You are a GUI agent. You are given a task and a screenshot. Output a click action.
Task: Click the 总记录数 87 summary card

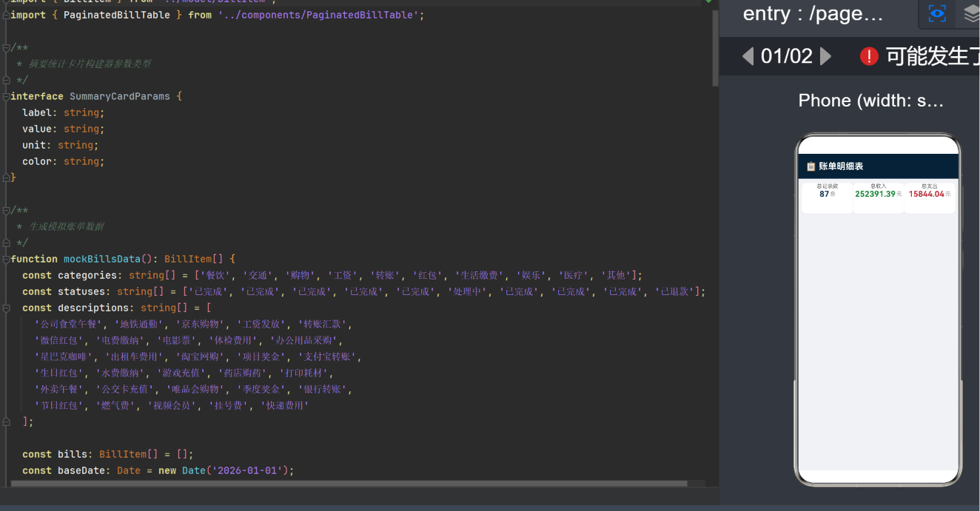pos(827,197)
